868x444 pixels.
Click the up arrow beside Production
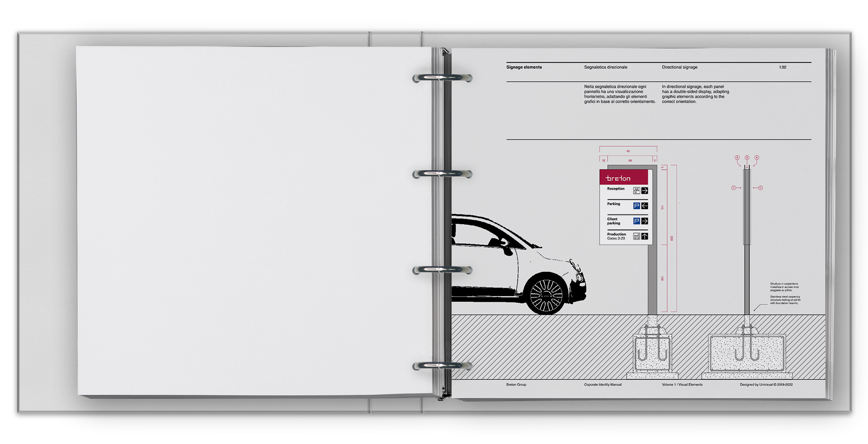point(645,236)
